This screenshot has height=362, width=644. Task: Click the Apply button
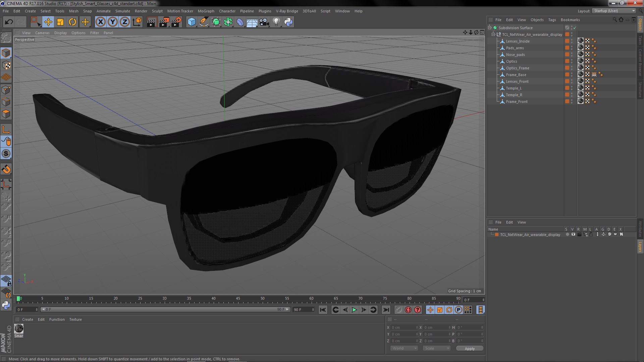pos(470,349)
